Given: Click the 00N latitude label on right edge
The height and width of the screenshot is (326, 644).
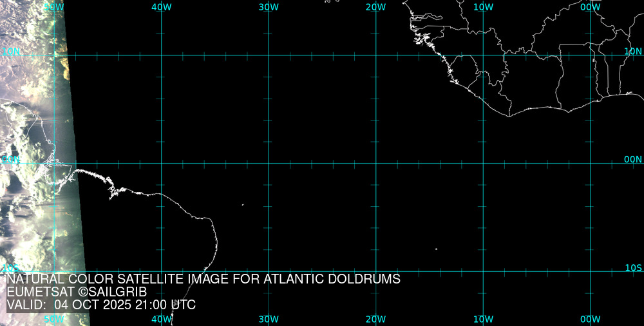Looking at the screenshot, I should [633, 159].
